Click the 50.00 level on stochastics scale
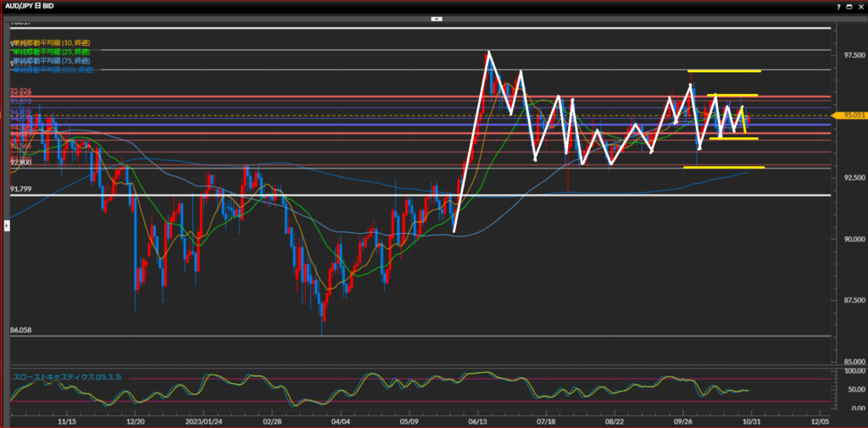The height and width of the screenshot is (428, 868). pyautogui.click(x=850, y=390)
